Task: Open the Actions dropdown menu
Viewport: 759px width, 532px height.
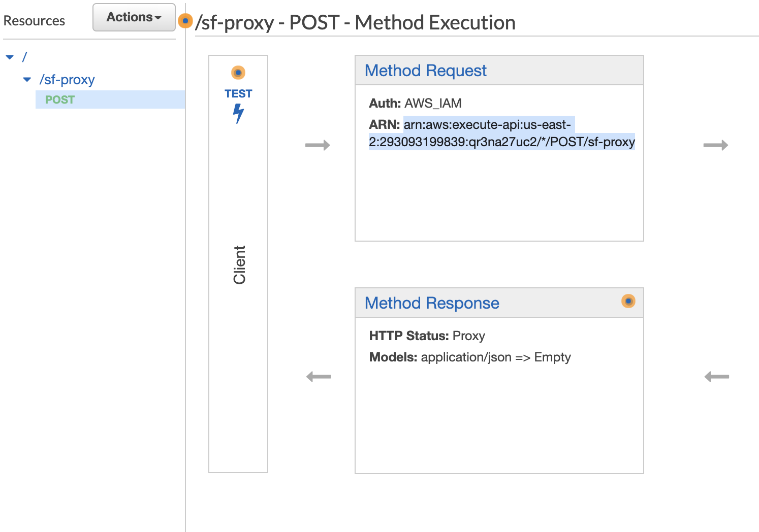Action: coord(134,17)
